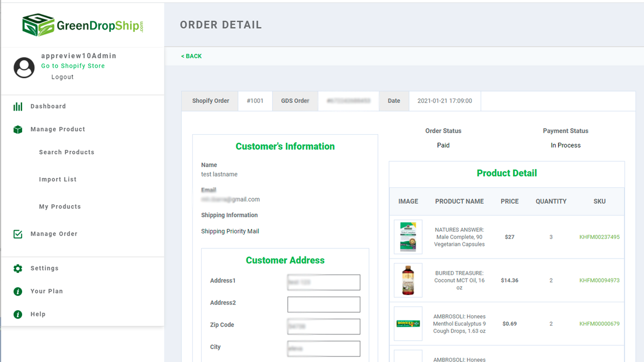Image resolution: width=644 pixels, height=362 pixels.
Task: Select the Manage Order checkmark icon
Action: click(18, 234)
